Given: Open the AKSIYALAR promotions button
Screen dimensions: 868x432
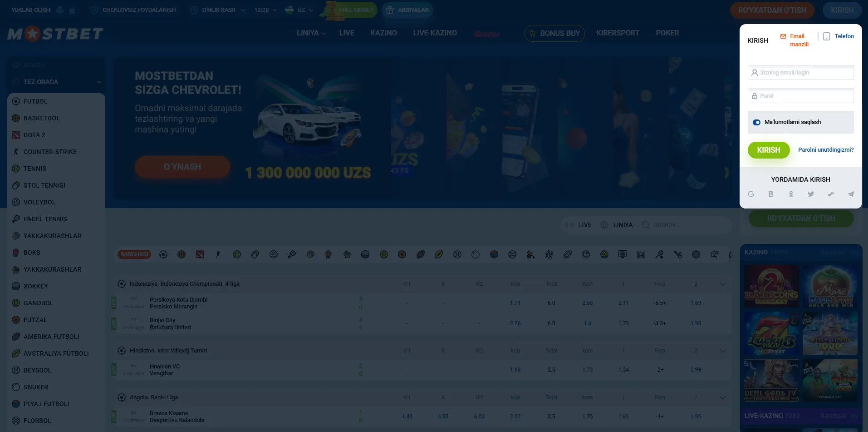Looking at the screenshot, I should pyautogui.click(x=407, y=10).
